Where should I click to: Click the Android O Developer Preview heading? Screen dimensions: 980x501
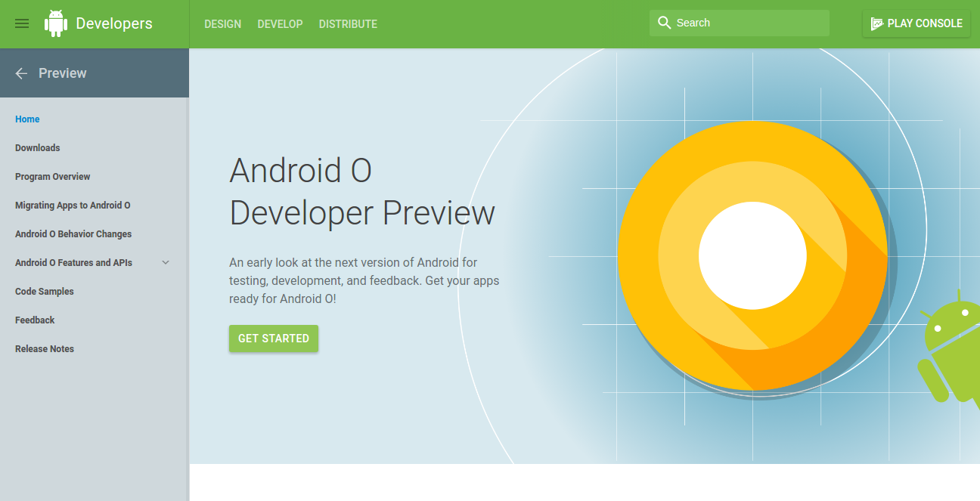(x=362, y=192)
